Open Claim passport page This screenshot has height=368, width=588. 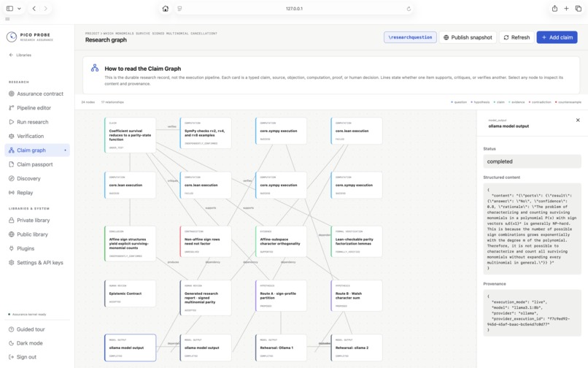[x=37, y=164]
